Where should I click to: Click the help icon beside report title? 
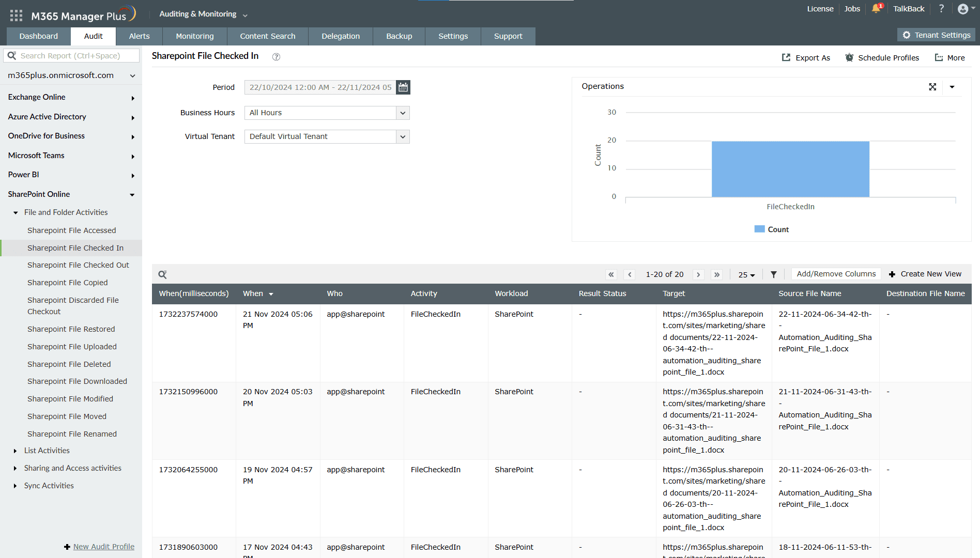click(276, 57)
